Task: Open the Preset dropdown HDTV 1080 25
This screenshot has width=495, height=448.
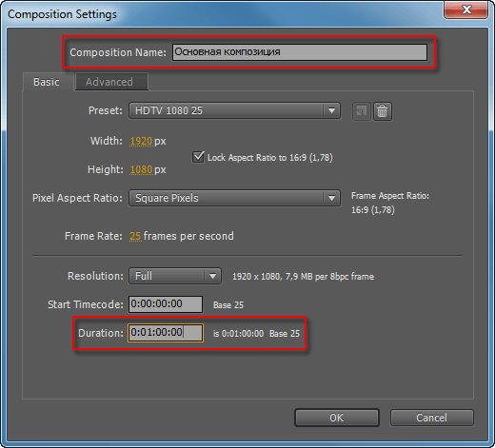Action: pyautogui.click(x=234, y=110)
